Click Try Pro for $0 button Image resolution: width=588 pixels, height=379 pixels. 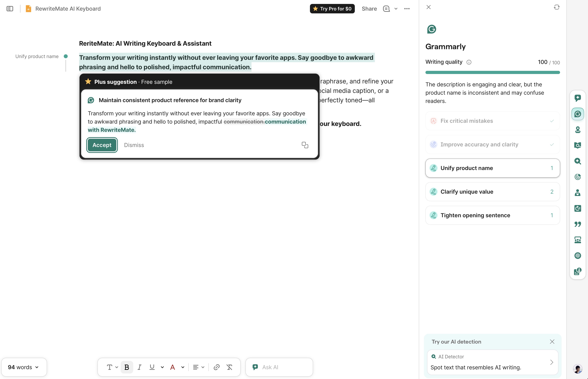click(x=332, y=9)
